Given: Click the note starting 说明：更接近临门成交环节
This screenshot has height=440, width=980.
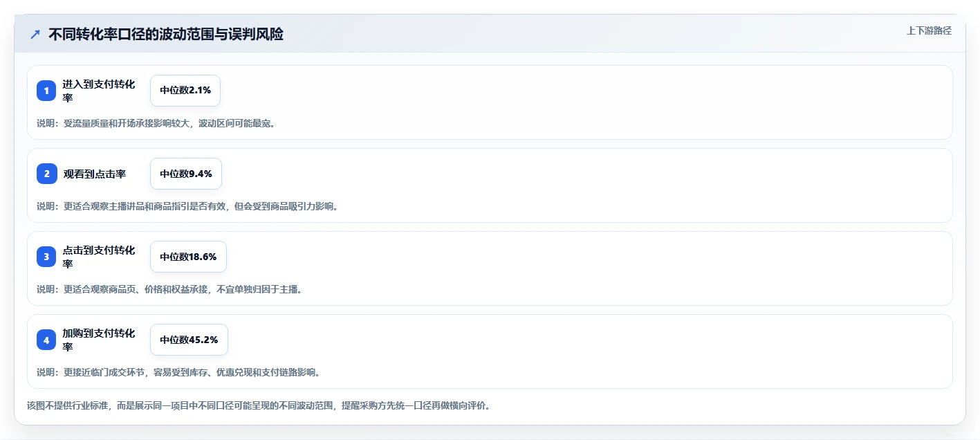Looking at the screenshot, I should coord(178,372).
